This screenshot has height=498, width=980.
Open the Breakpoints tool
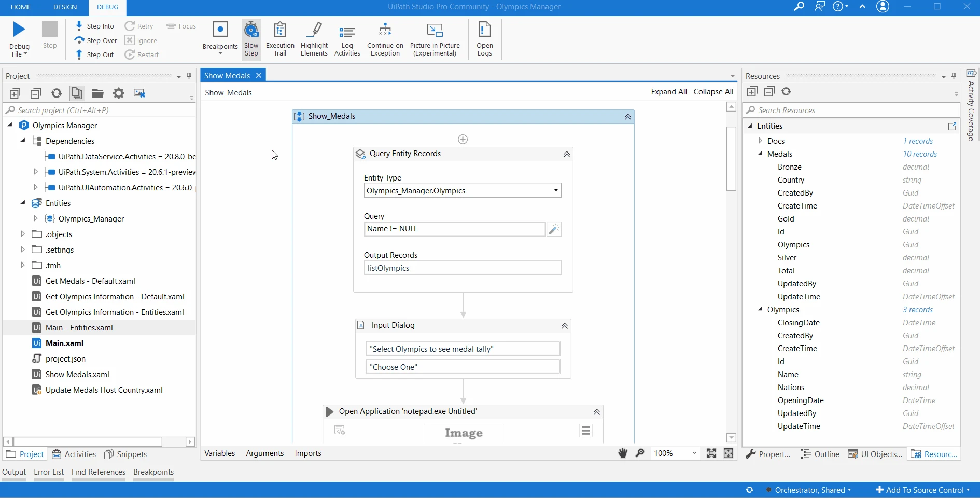click(220, 39)
